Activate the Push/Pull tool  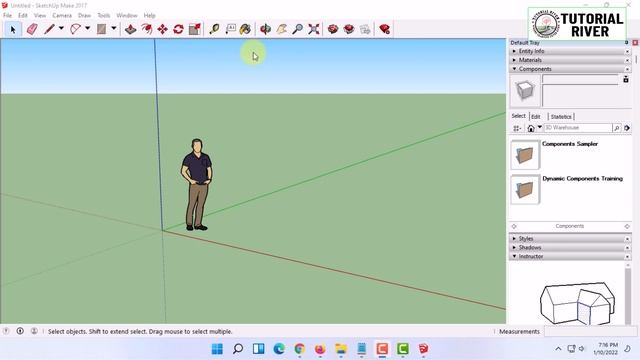pyautogui.click(x=131, y=29)
